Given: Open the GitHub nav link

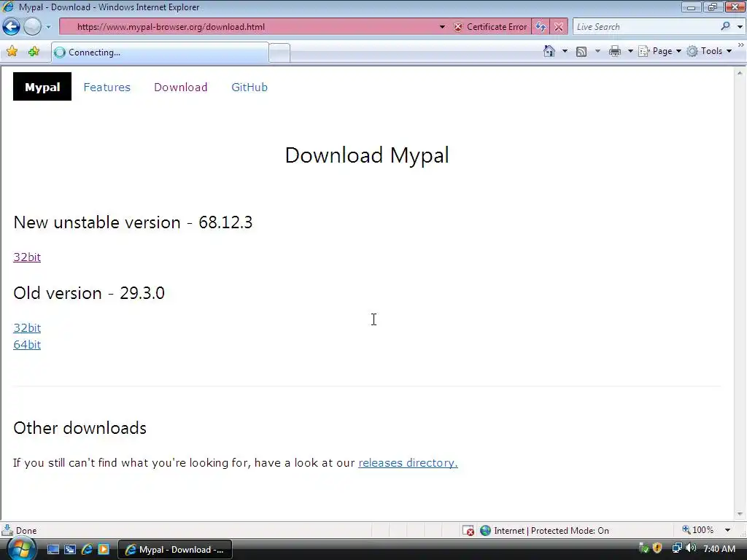Looking at the screenshot, I should pyautogui.click(x=249, y=87).
